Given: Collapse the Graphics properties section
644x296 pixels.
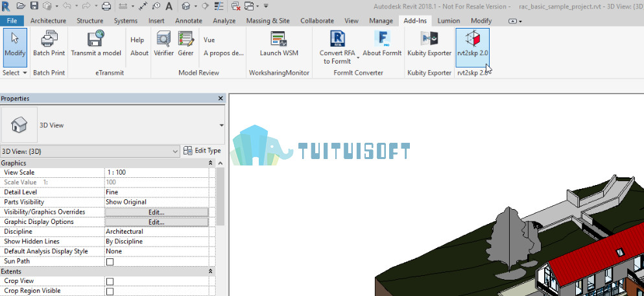Looking at the screenshot, I should (x=211, y=163).
